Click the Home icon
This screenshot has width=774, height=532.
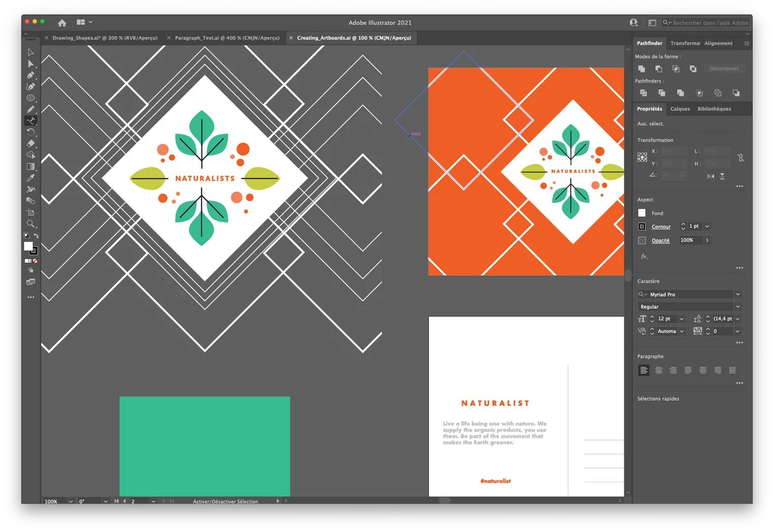[x=62, y=23]
